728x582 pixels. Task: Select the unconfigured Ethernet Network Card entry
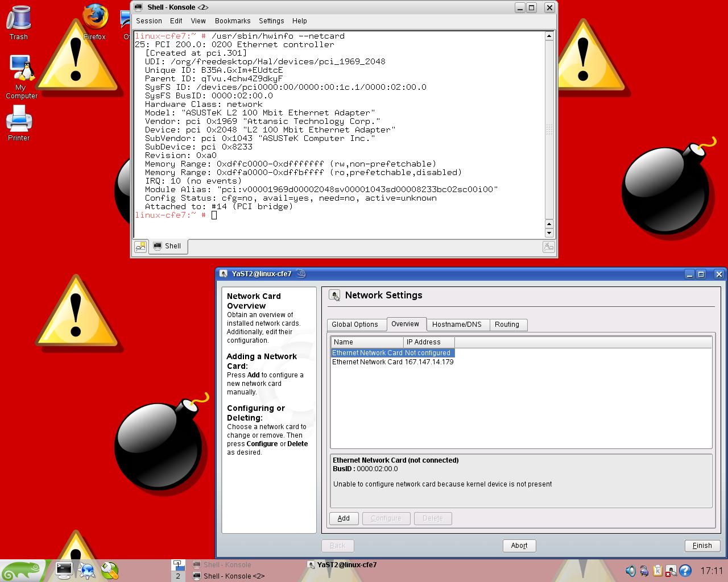pyautogui.click(x=392, y=352)
